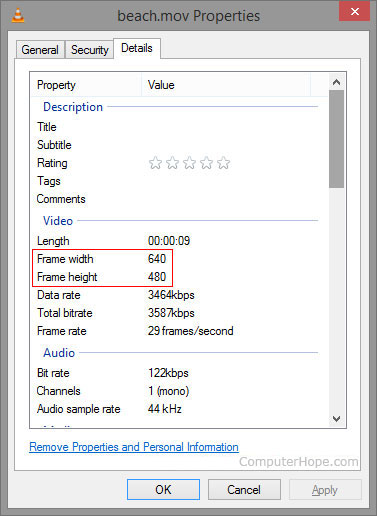The height and width of the screenshot is (516, 377).
Task: Click the VLC cone icon in title bar
Action: tap(18, 15)
